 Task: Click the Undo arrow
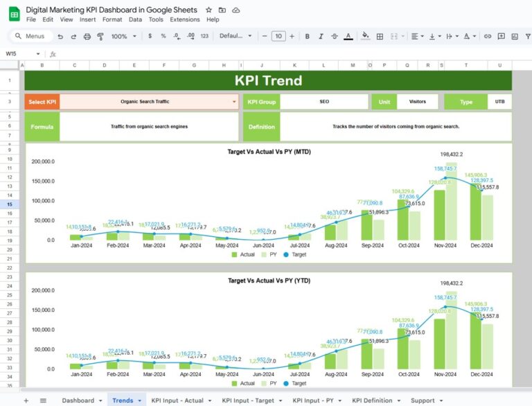(60, 36)
